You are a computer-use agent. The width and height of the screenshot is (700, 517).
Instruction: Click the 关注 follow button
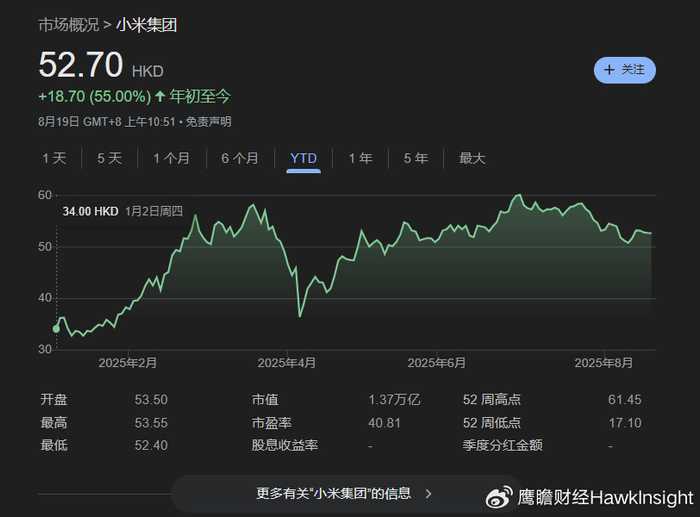click(625, 70)
